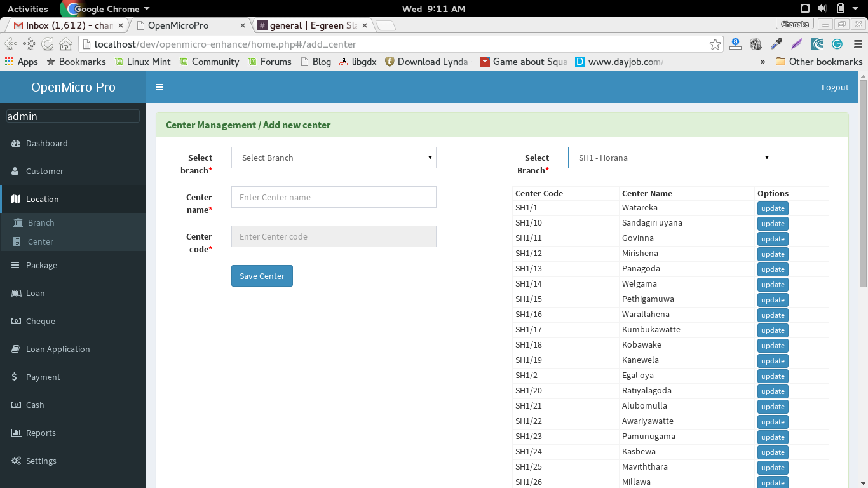Open the Loan Application menu item
The height and width of the screenshot is (488, 868).
(x=73, y=349)
